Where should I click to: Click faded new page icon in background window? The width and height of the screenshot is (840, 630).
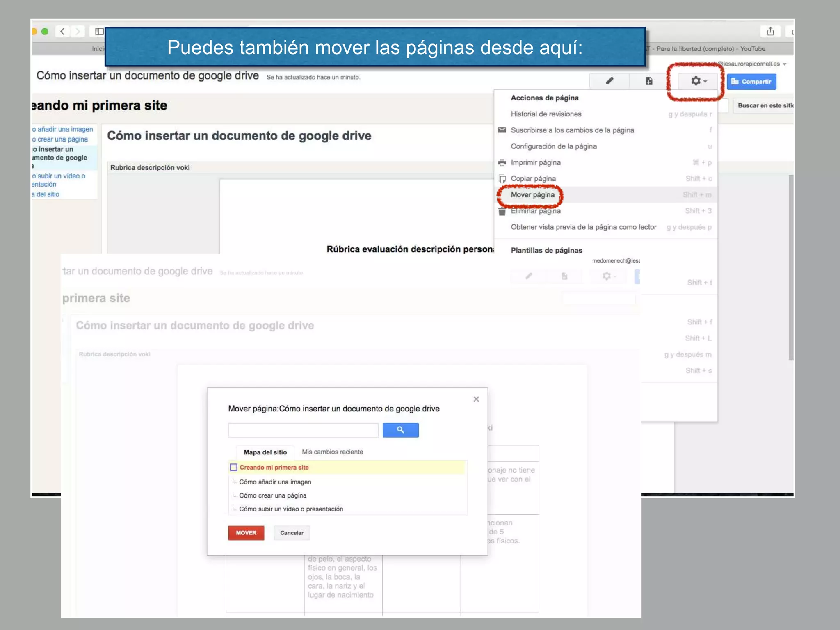coord(564,276)
